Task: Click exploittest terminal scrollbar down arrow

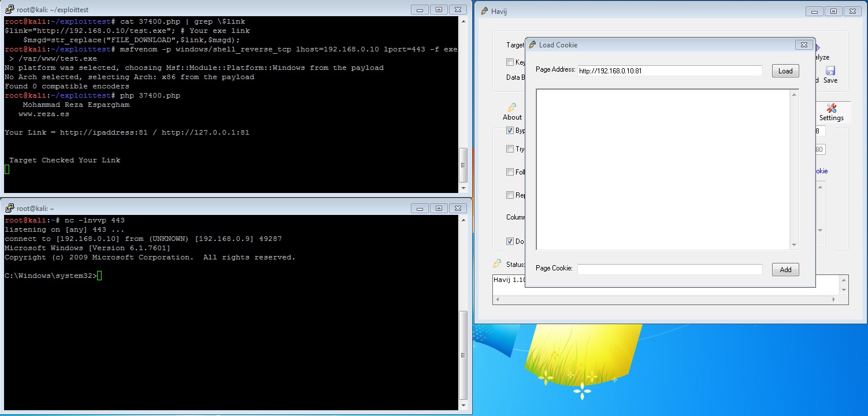Action: tap(463, 188)
